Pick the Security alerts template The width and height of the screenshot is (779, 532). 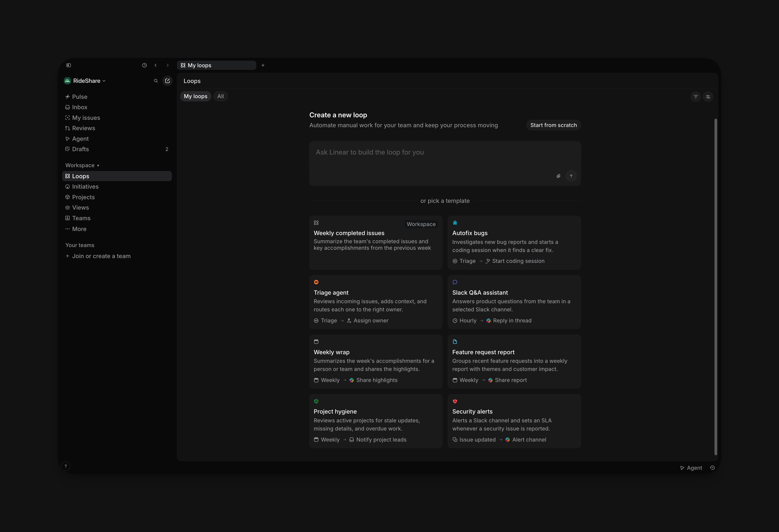click(x=514, y=421)
